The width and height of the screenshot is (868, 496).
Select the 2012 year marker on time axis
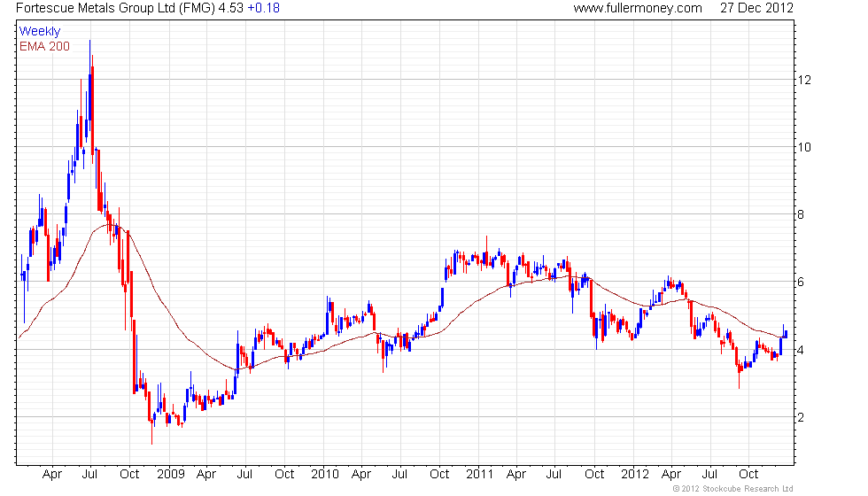coord(635,474)
